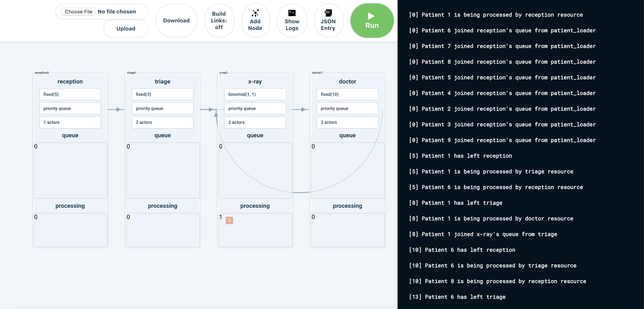Select the triage node title
The height and width of the screenshot is (309, 644).
(x=163, y=82)
